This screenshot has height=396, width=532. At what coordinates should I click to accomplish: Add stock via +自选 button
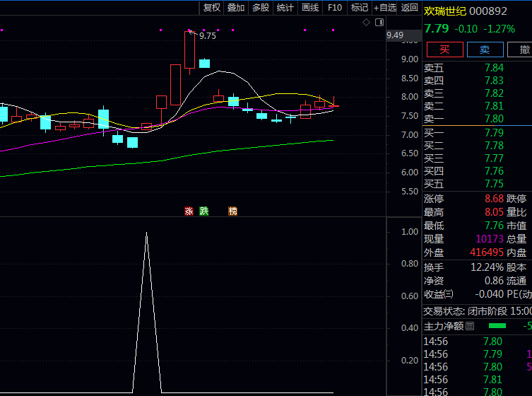click(x=385, y=8)
